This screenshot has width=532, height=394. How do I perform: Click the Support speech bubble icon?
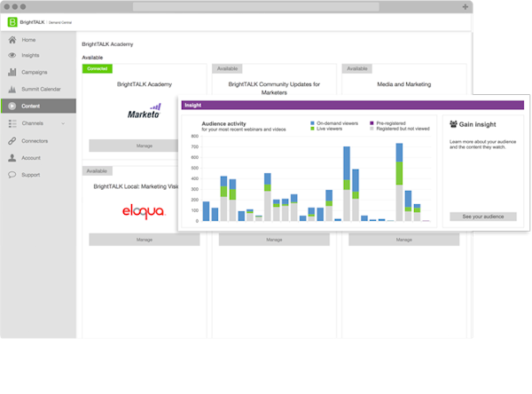[12, 175]
